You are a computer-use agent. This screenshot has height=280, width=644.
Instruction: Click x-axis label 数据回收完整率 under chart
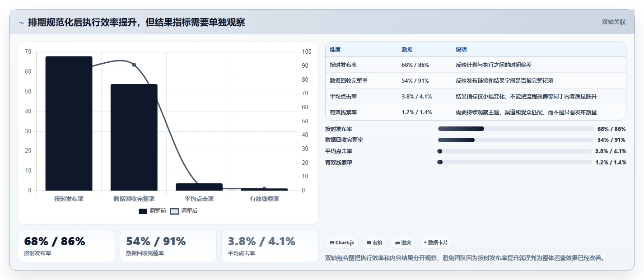[134, 199]
